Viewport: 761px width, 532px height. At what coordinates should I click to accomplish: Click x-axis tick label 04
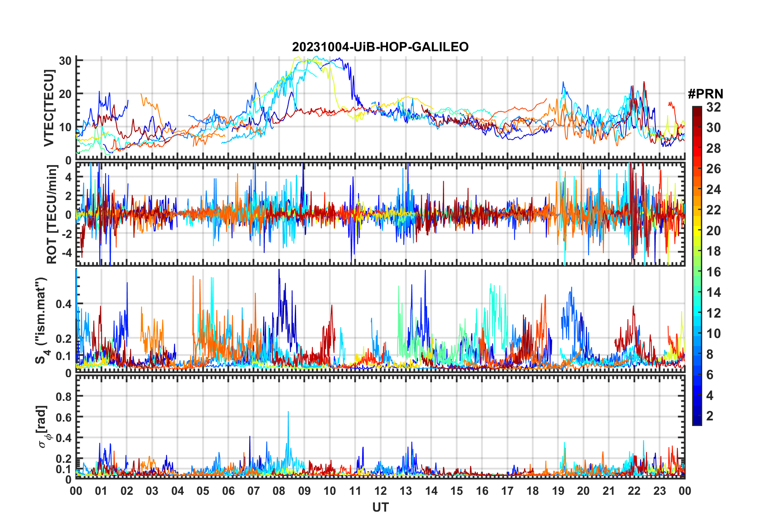(x=177, y=491)
